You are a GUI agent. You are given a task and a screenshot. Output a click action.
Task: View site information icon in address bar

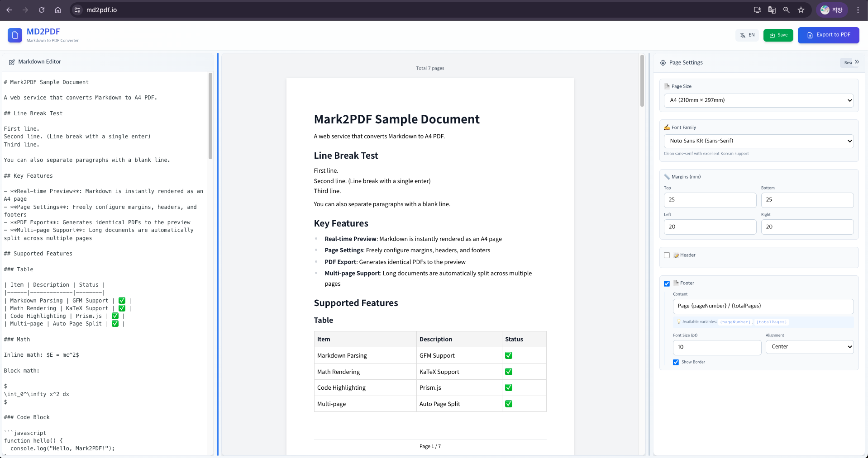[x=77, y=10]
